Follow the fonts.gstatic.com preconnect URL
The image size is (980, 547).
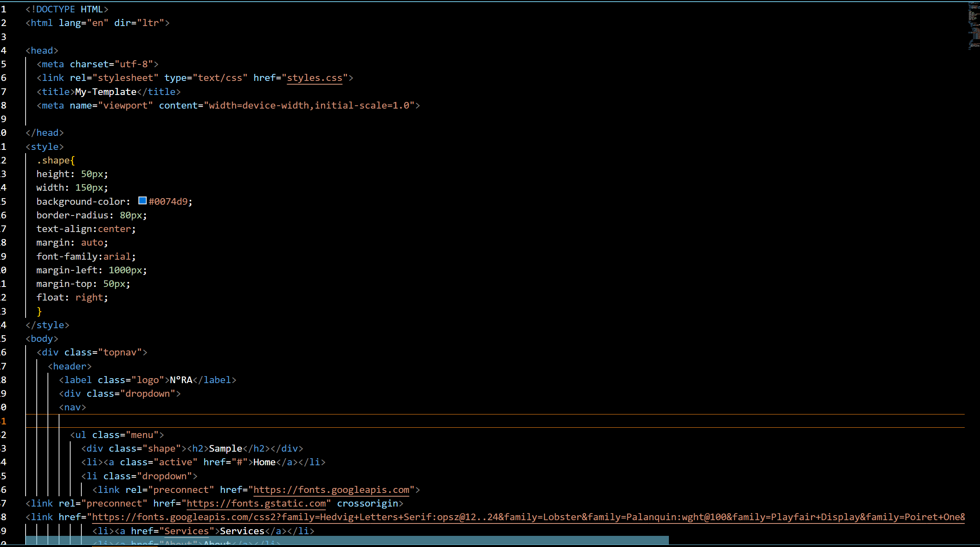256,504
